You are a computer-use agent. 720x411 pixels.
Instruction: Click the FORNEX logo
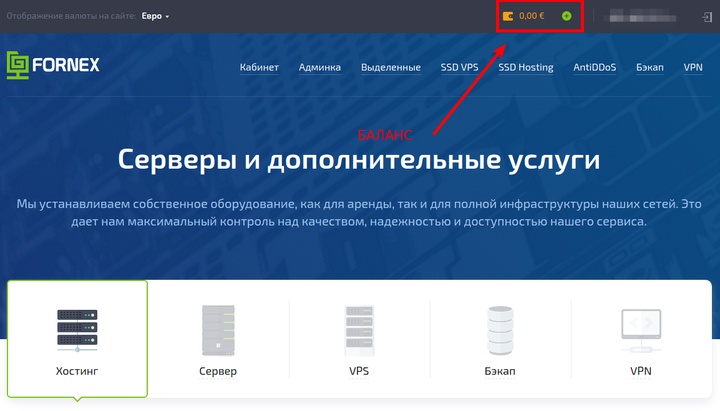pos(53,65)
